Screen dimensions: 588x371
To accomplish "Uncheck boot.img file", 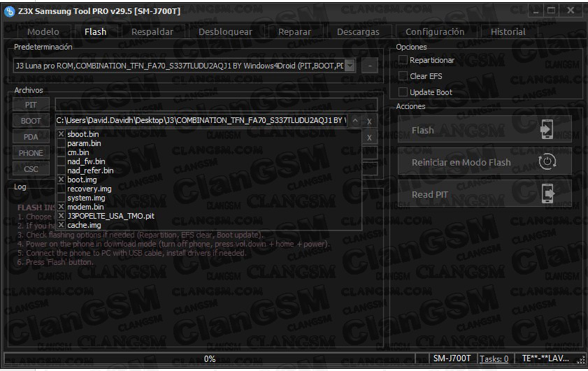I will [x=61, y=180].
